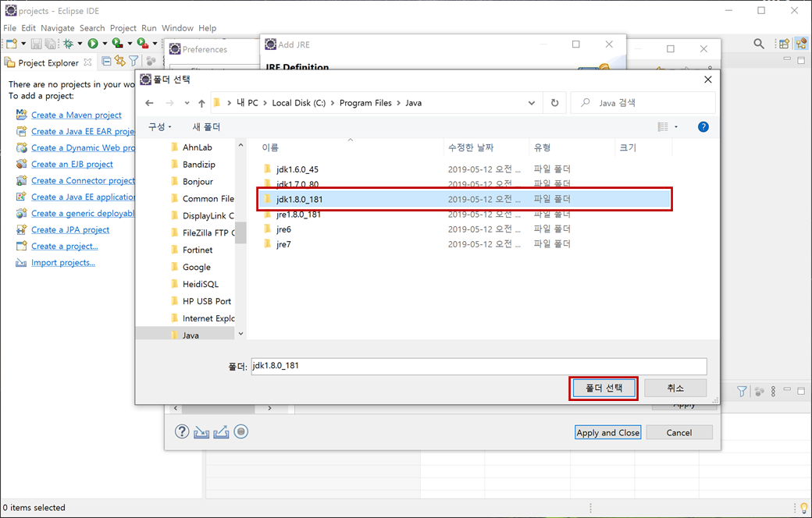Select AhnLab folder in tree
This screenshot has height=518, width=812.
[198, 147]
